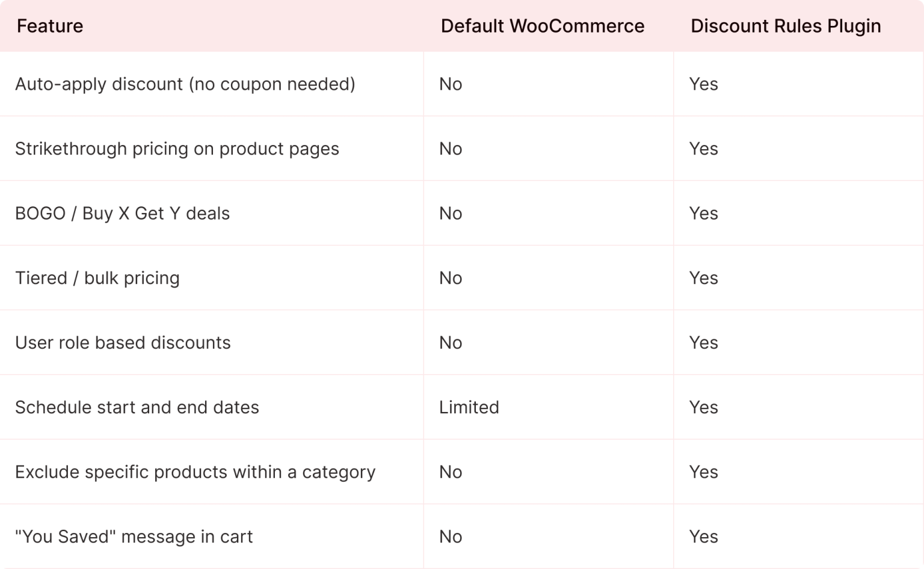Select Exclude specific products within a category
Screen dimensions: 924x569
[x=195, y=472]
